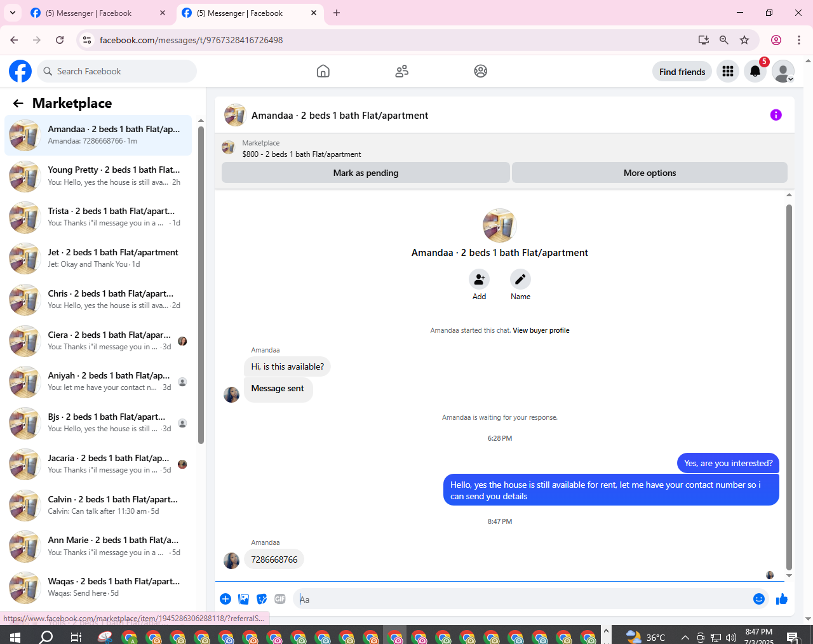This screenshot has height=644, width=813.
Task: Open the Bjs conversation
Action: click(x=98, y=423)
